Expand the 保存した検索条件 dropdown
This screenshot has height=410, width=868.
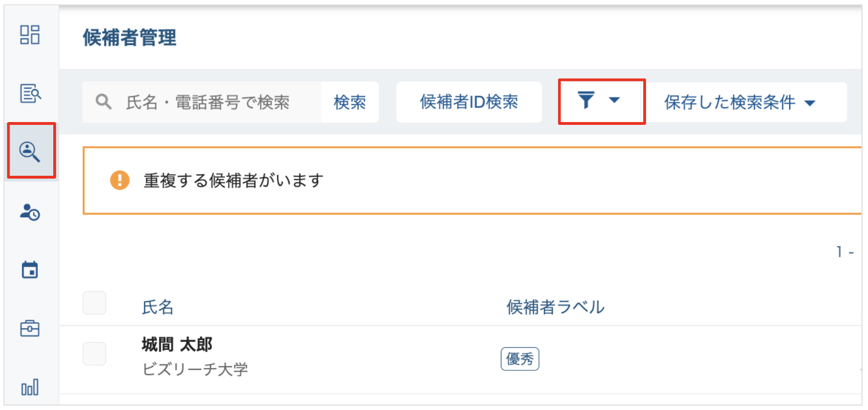coord(739,102)
